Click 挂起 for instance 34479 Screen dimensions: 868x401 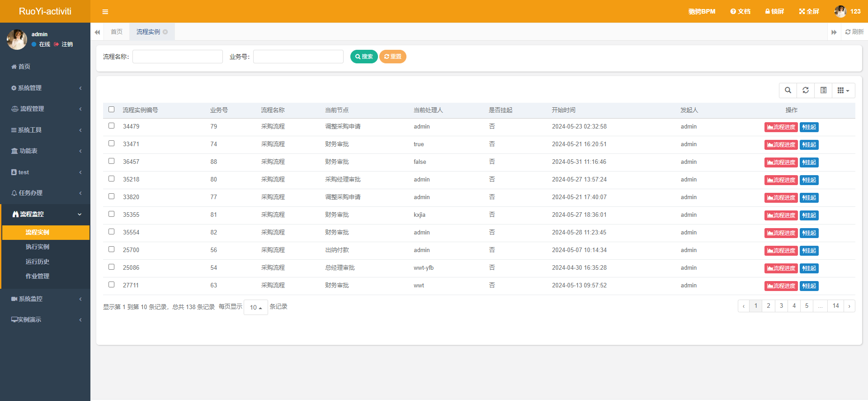809,127
